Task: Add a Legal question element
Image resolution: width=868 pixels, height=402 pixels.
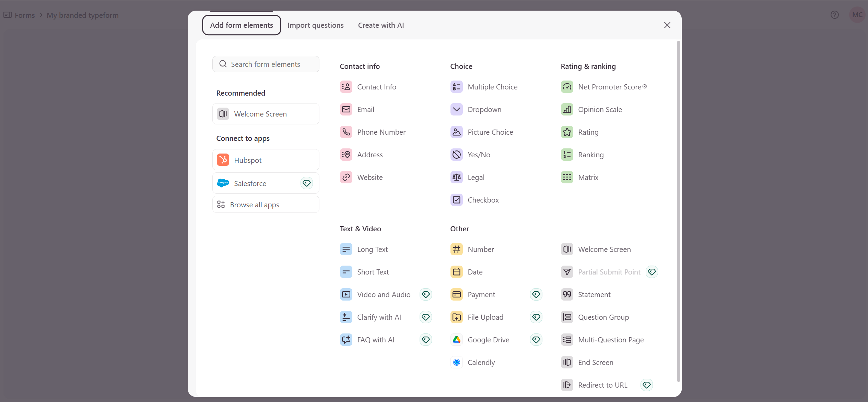Action: 476,177
